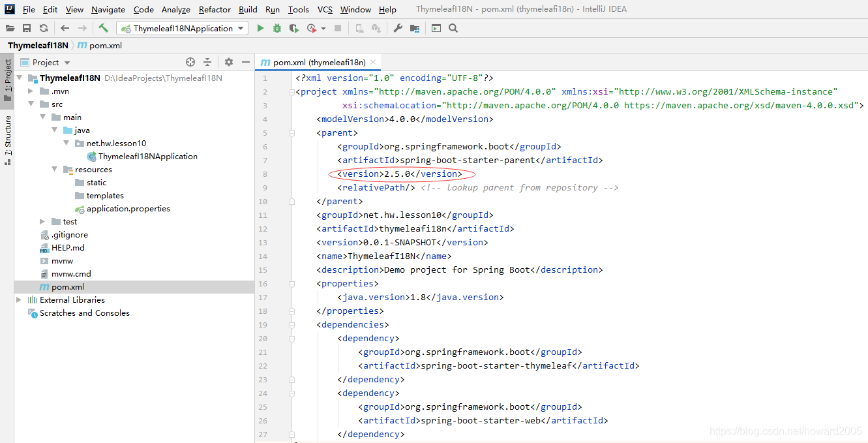
Task: Open the Analyze menu
Action: [x=175, y=9]
